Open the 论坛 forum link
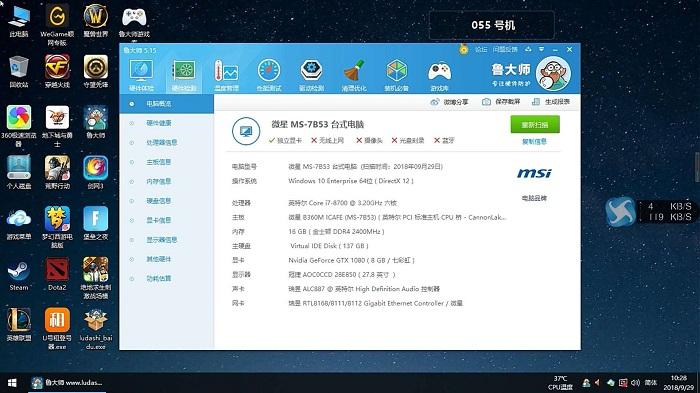 pyautogui.click(x=481, y=50)
